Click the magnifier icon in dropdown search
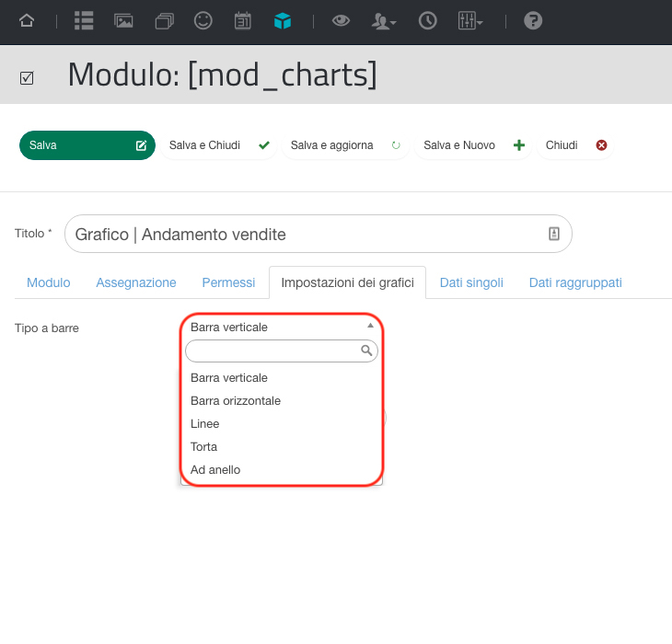The image size is (672, 644). pos(366,351)
